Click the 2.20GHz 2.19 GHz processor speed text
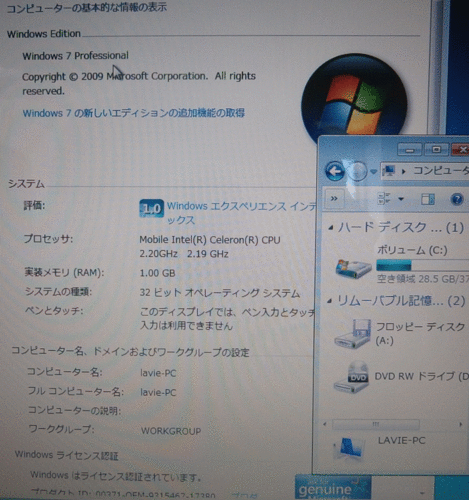The height and width of the screenshot is (500, 469). tap(184, 254)
